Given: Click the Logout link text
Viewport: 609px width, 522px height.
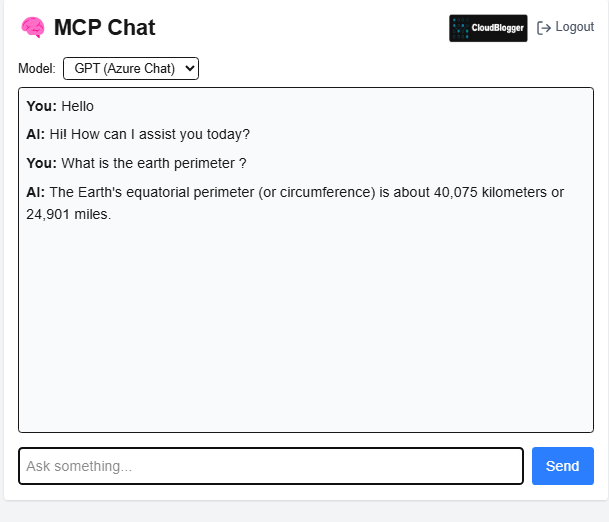Looking at the screenshot, I should pos(574,27).
